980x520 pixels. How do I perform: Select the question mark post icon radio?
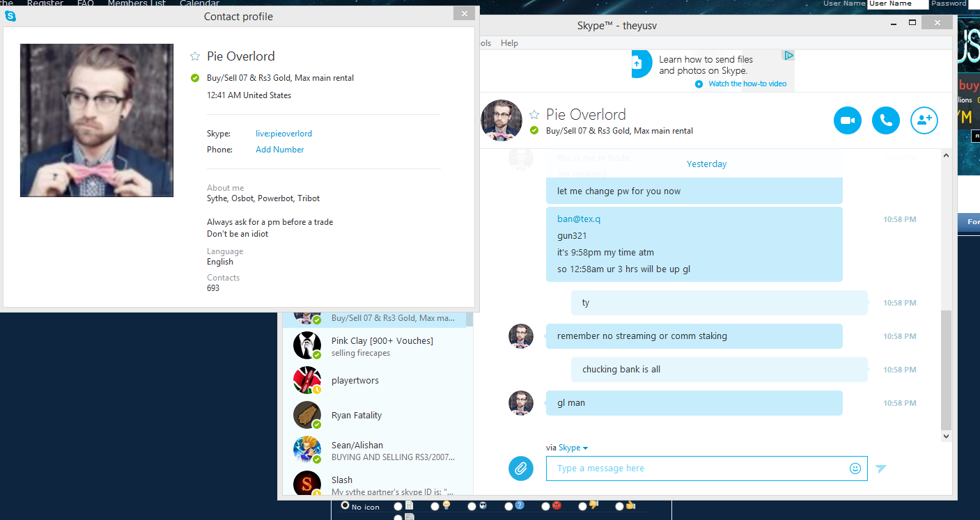click(x=508, y=506)
